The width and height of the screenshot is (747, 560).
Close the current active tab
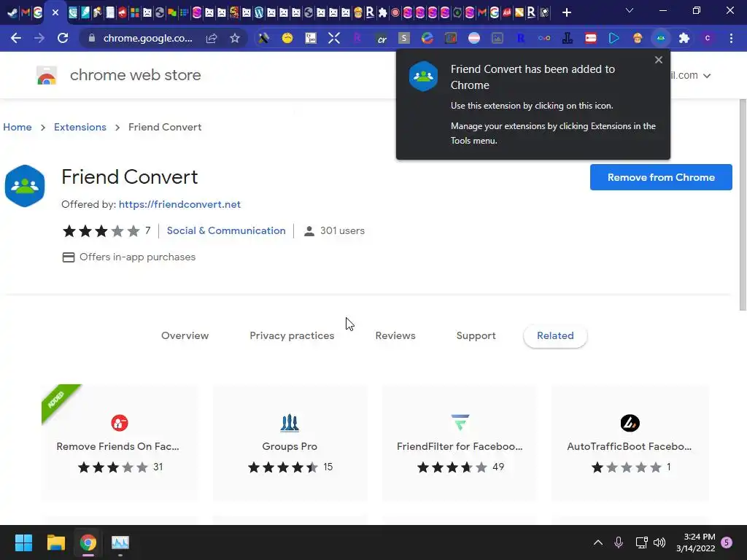point(55,13)
